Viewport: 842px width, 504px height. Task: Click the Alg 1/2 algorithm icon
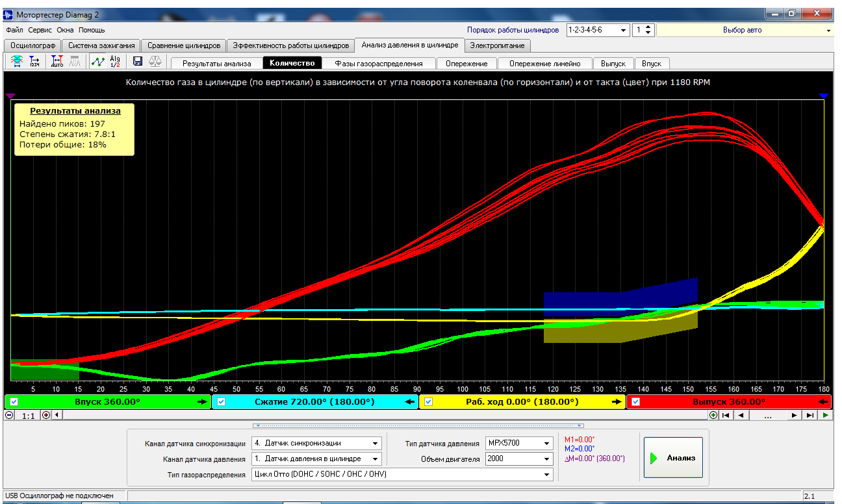(115, 62)
